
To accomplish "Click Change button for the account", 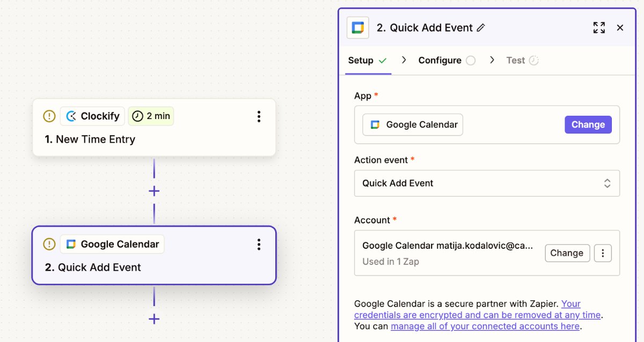I will 567,253.
